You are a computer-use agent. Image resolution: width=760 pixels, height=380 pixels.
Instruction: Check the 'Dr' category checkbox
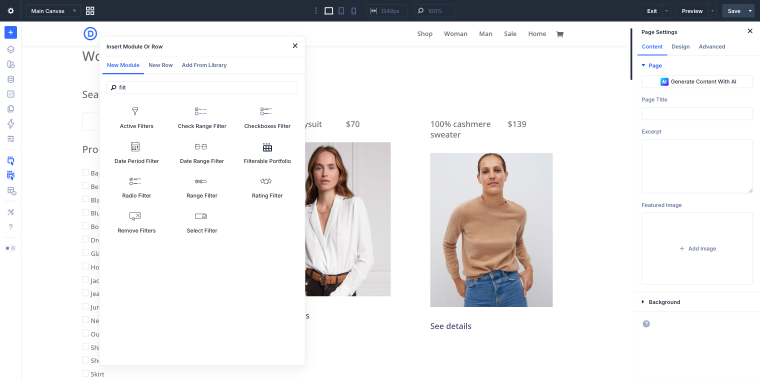(x=85, y=239)
